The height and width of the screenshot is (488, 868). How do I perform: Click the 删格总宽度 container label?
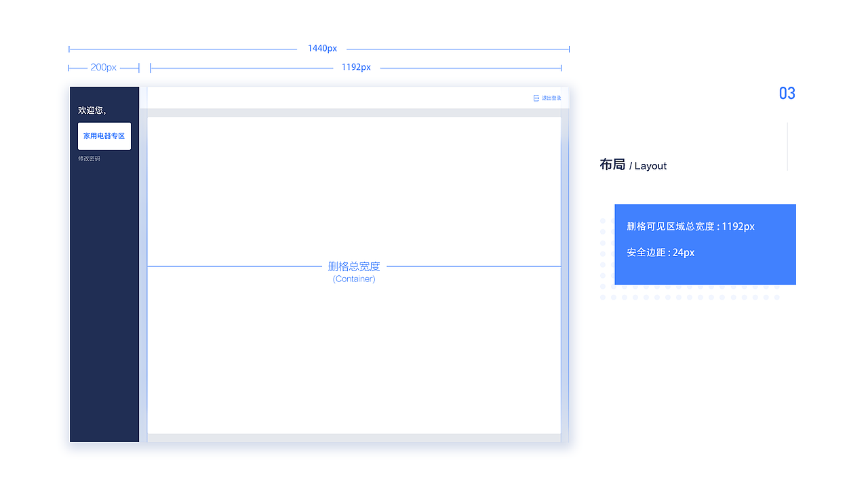tap(354, 266)
